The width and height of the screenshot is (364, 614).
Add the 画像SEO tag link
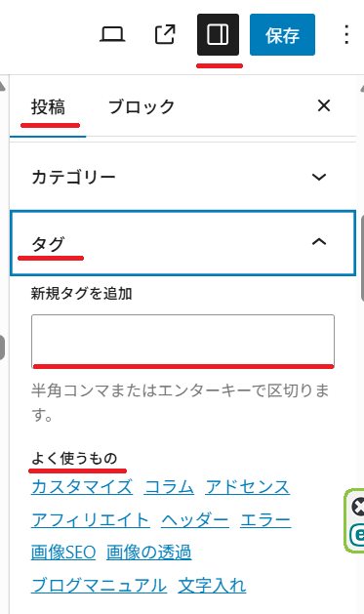pyautogui.click(x=63, y=553)
